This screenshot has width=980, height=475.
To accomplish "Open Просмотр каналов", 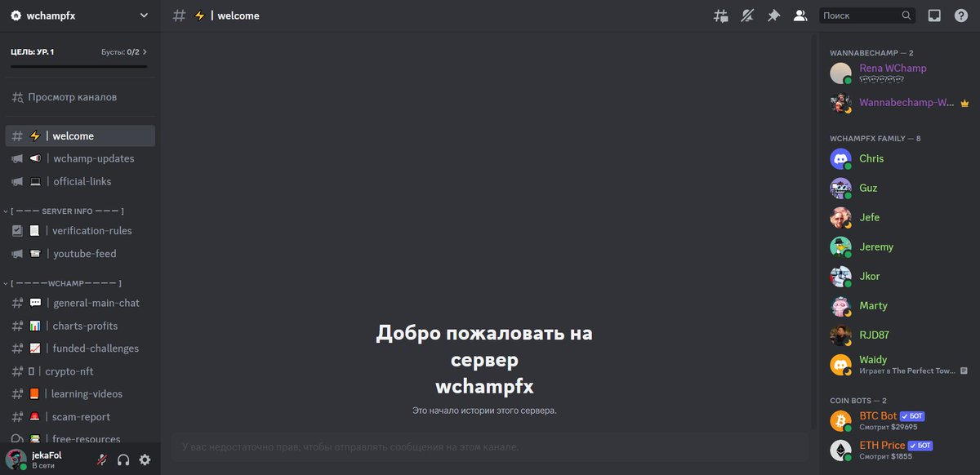I will (80, 97).
